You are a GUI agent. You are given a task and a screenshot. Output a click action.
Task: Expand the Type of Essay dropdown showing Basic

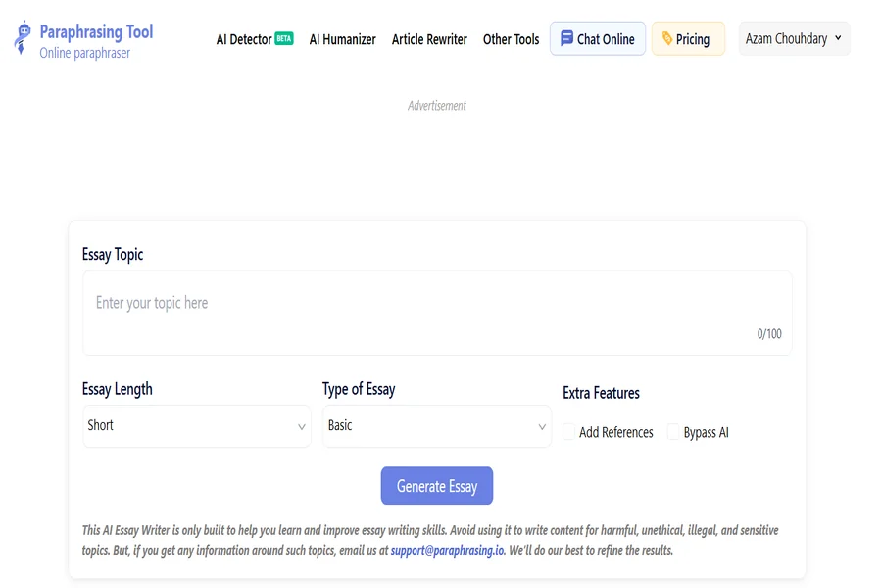436,426
